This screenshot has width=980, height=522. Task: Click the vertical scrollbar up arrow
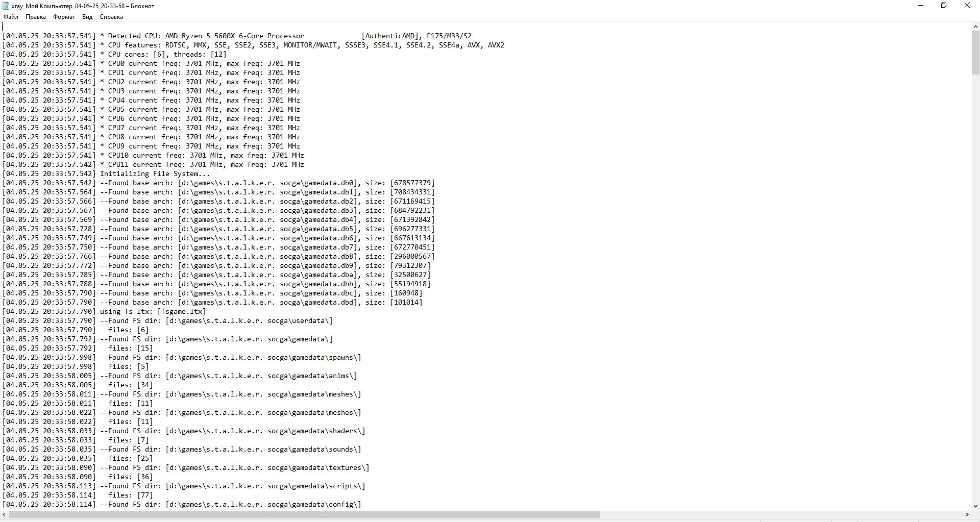[975, 27]
